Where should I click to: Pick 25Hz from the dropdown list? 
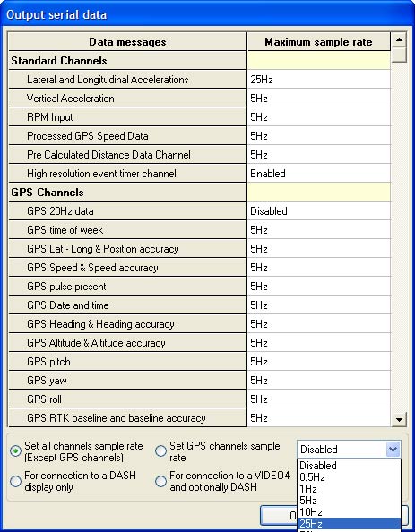pos(349,524)
